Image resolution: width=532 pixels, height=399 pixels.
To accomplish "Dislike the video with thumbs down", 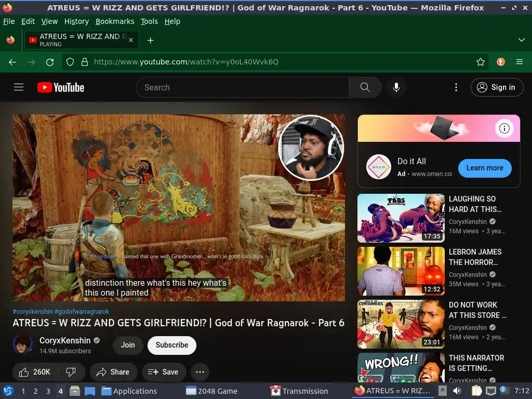I will pos(71,372).
